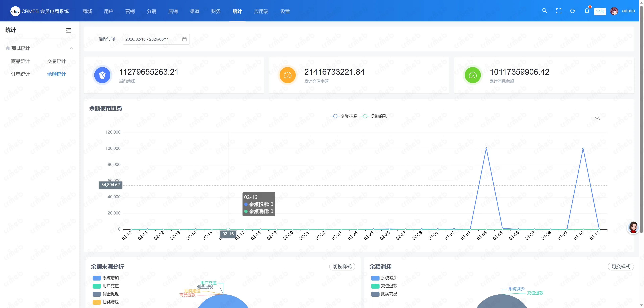Open the search icon in header
Screen dimensions: 644x308
click(x=545, y=11)
